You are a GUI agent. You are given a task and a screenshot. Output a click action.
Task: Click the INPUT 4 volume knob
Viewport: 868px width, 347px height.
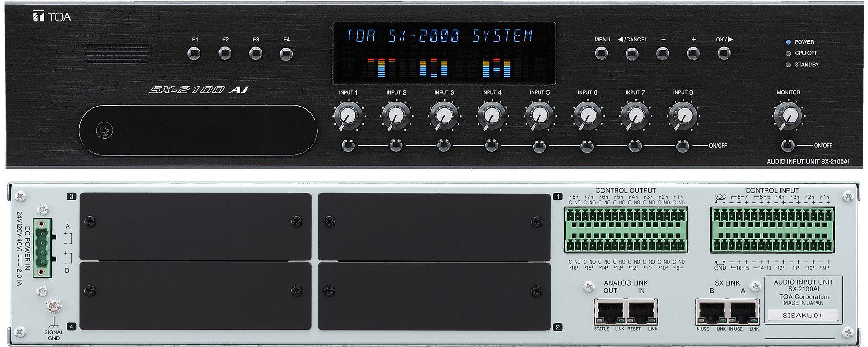click(492, 116)
